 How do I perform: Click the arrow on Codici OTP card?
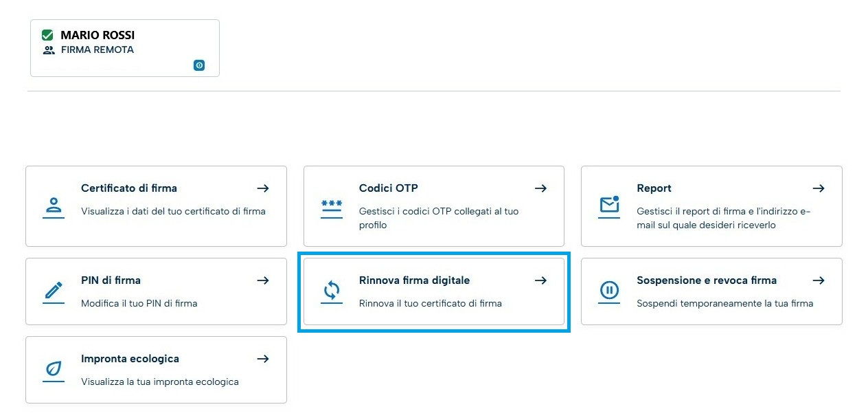pos(541,188)
